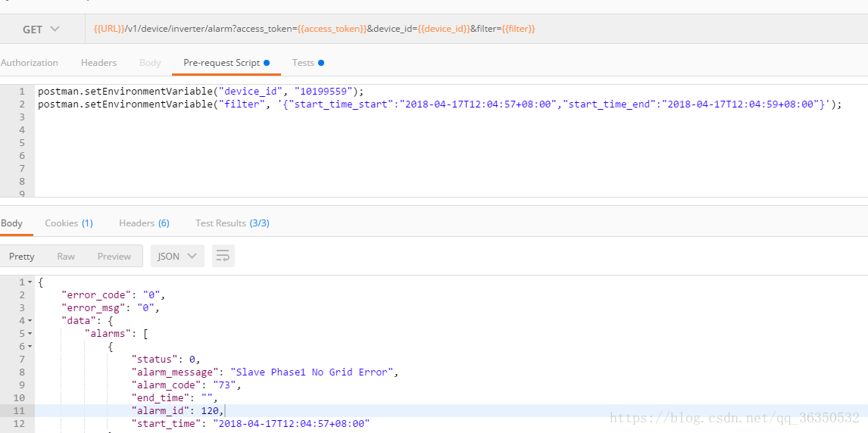
Task: Open the GET method dropdown
Action: (41, 30)
